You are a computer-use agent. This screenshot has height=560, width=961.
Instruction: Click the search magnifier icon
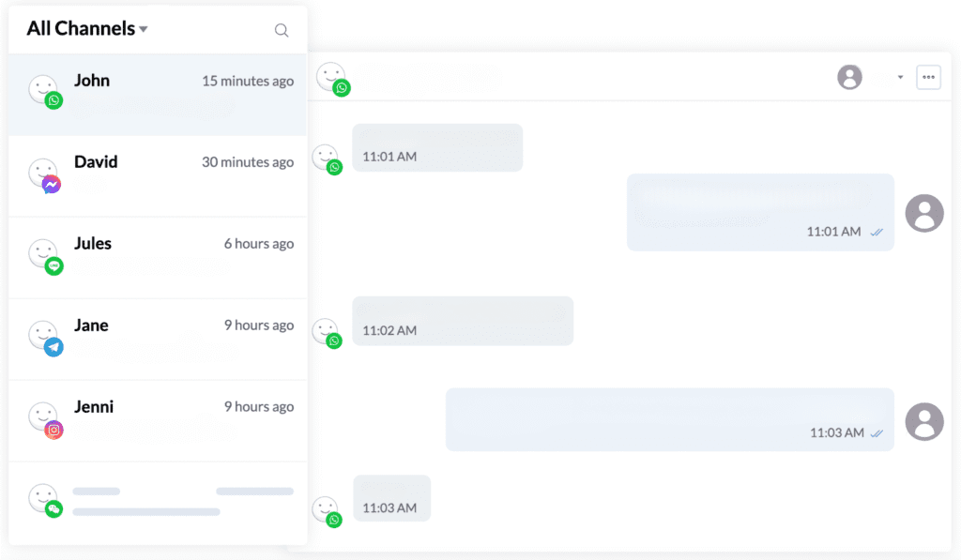tap(281, 30)
